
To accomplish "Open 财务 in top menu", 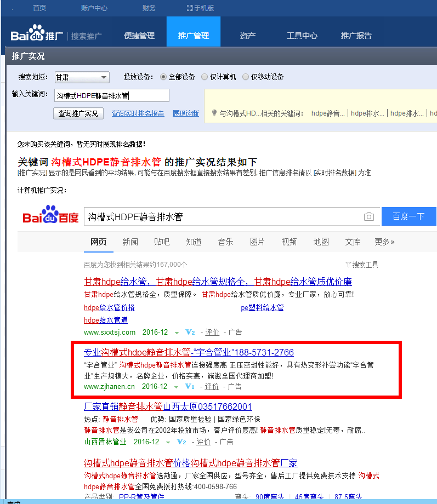I will [149, 8].
